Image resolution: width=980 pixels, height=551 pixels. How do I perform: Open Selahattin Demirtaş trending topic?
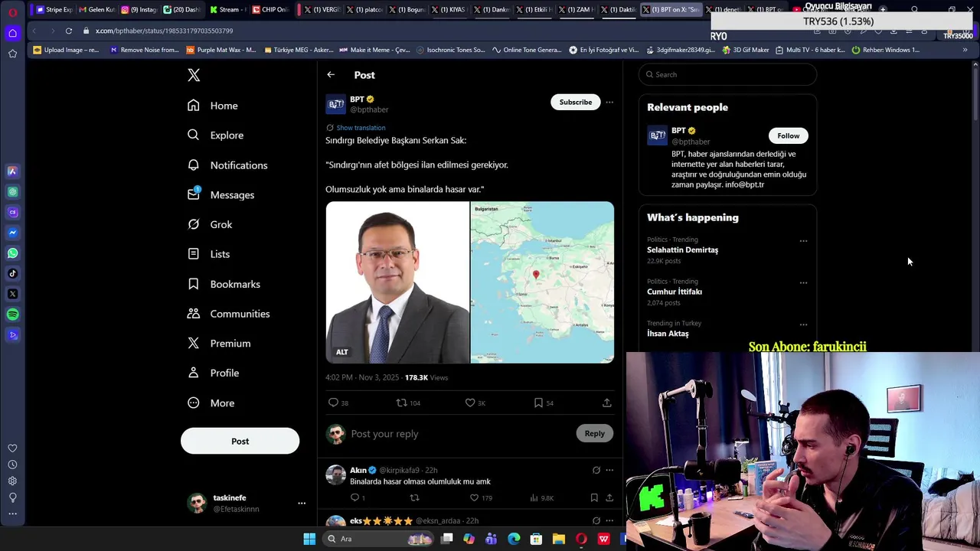point(682,250)
